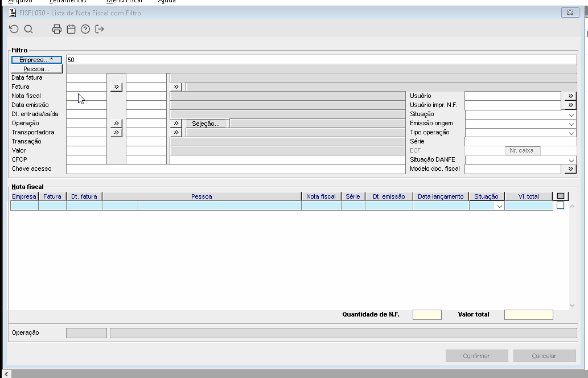The height and width of the screenshot is (378, 588).
Task: Click the first lookup arrow in Fatura row
Action: point(116,87)
